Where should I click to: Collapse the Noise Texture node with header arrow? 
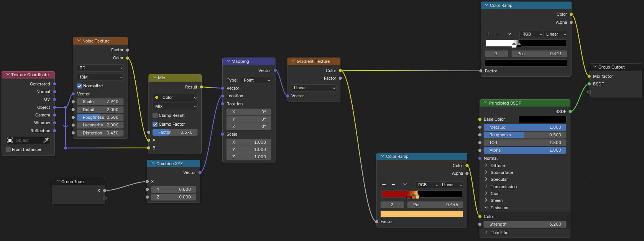[x=79, y=41]
